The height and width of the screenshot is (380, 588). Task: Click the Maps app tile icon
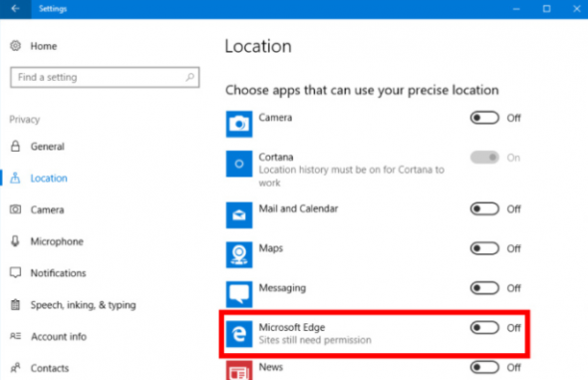(239, 254)
